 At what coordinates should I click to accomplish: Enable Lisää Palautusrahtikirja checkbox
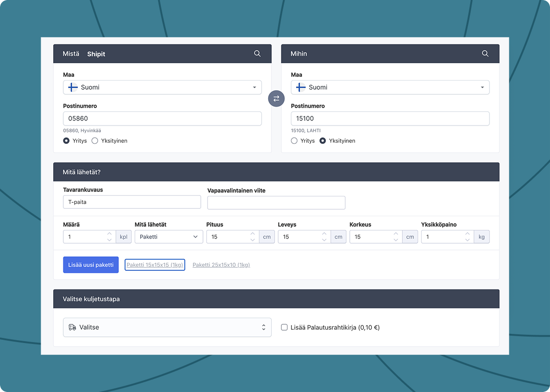(x=284, y=327)
